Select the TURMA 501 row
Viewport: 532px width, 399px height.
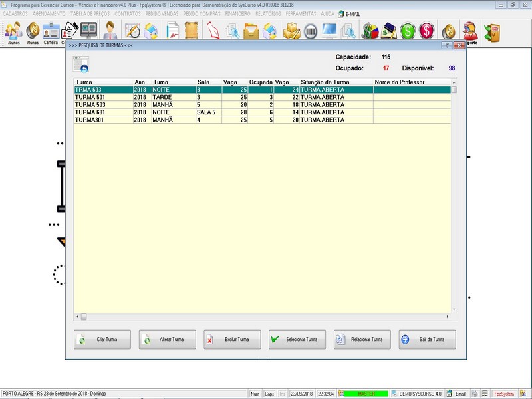pos(263,97)
